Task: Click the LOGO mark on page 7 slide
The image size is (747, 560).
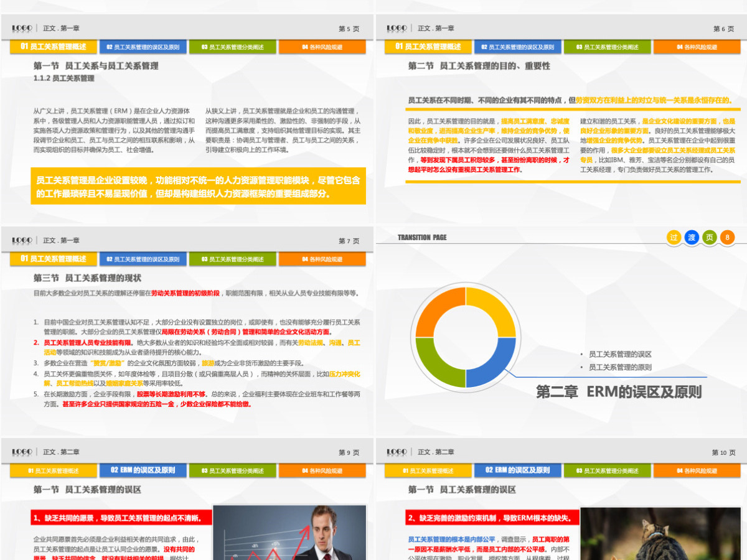Action: coord(22,240)
